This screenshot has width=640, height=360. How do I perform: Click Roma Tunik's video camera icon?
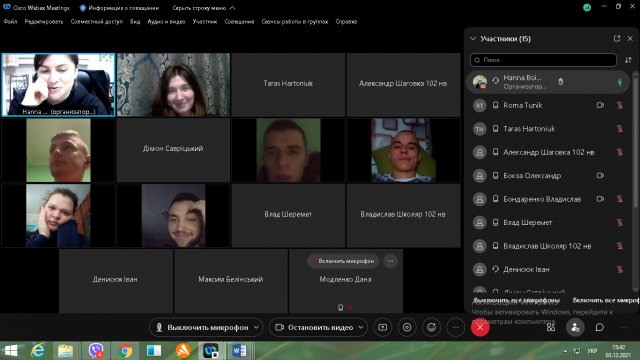[600, 105]
